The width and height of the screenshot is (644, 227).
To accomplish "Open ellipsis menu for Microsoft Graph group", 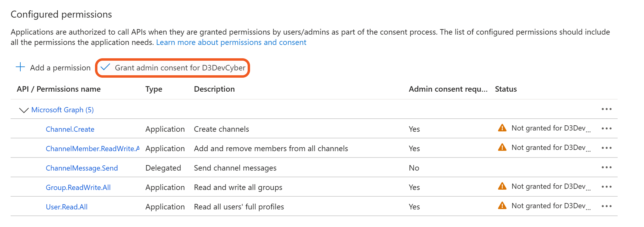I will pyautogui.click(x=606, y=109).
